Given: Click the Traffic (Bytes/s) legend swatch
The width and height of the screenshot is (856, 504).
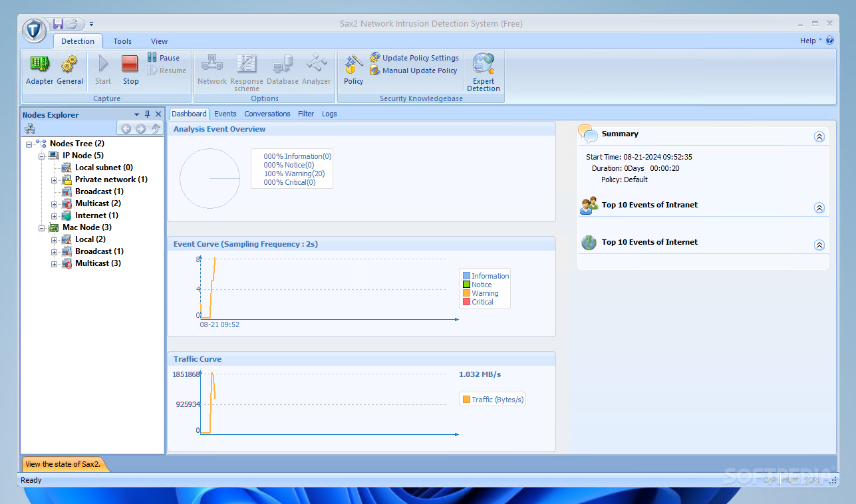Looking at the screenshot, I should tap(466, 400).
